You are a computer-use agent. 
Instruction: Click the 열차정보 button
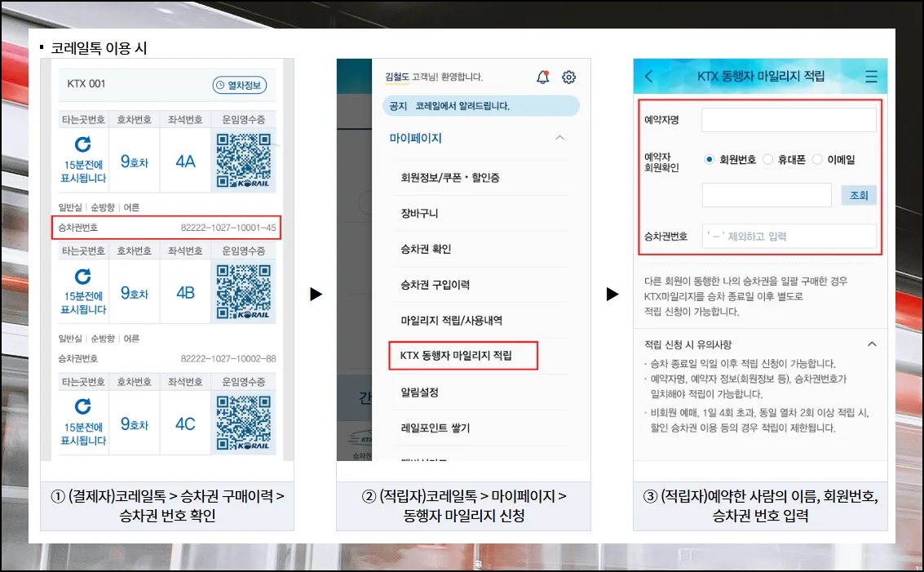click(x=240, y=85)
